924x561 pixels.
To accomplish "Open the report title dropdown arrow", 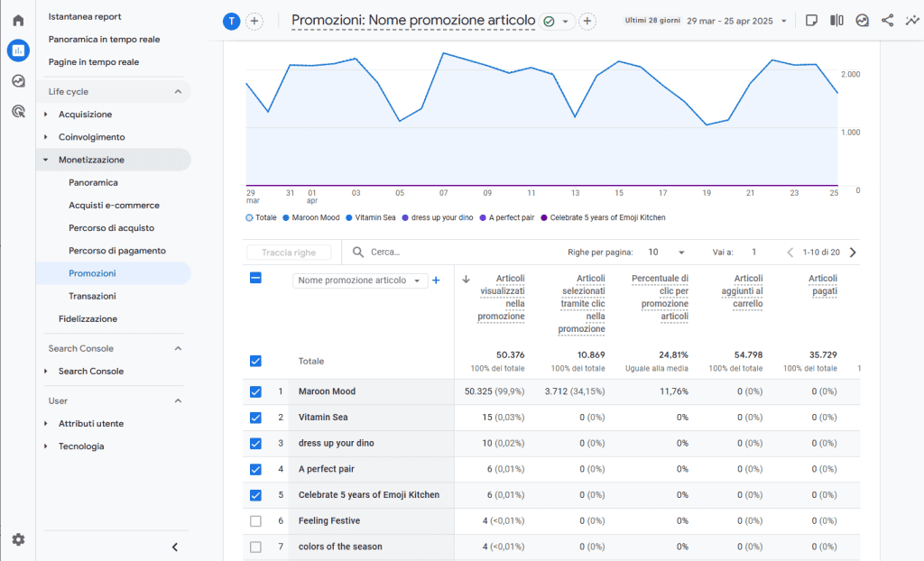I will [565, 22].
